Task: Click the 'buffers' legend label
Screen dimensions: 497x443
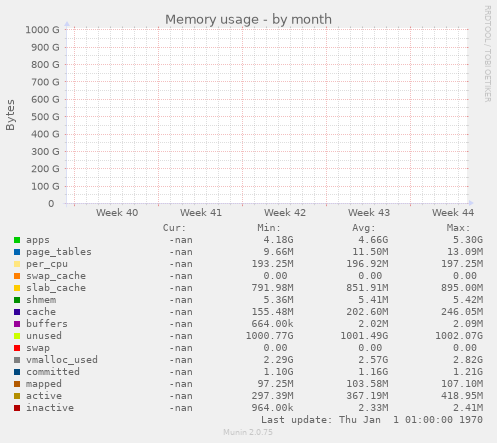Action: click(47, 324)
